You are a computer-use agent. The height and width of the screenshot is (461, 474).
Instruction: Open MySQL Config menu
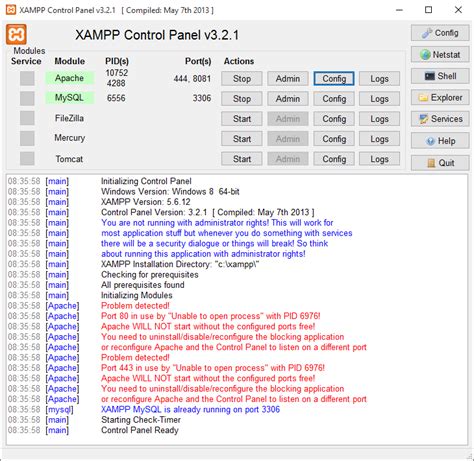point(334,99)
